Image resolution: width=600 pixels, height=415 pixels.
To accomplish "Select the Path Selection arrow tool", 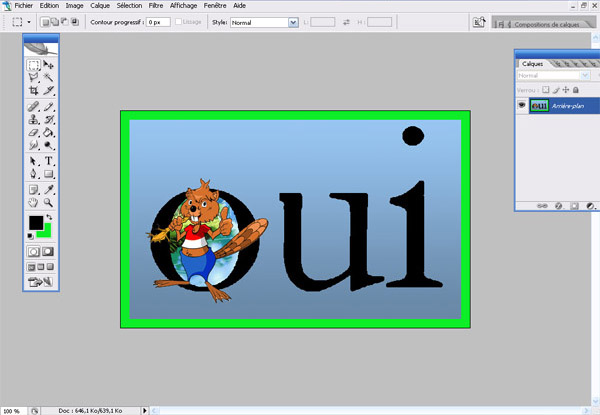I will [x=33, y=161].
